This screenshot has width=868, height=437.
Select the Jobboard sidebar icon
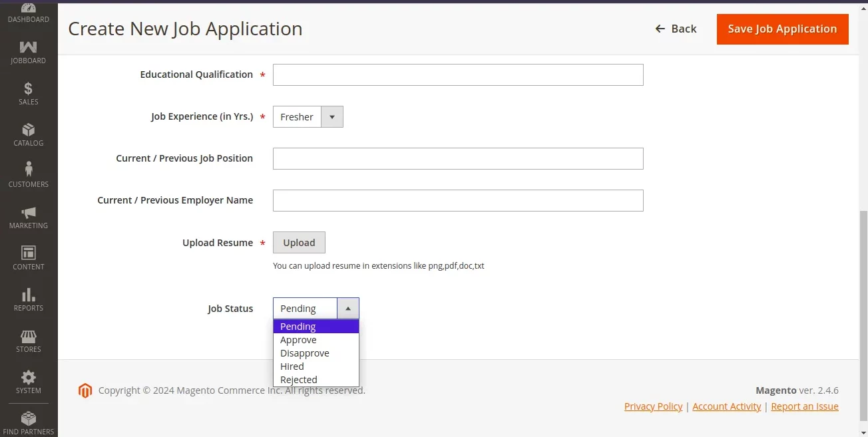coord(28,47)
